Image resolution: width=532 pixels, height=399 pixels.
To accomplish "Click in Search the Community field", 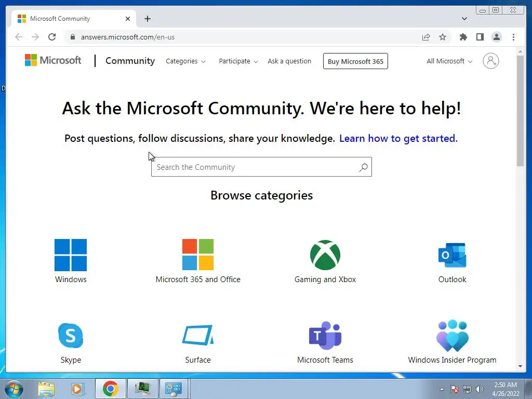I will click(261, 167).
